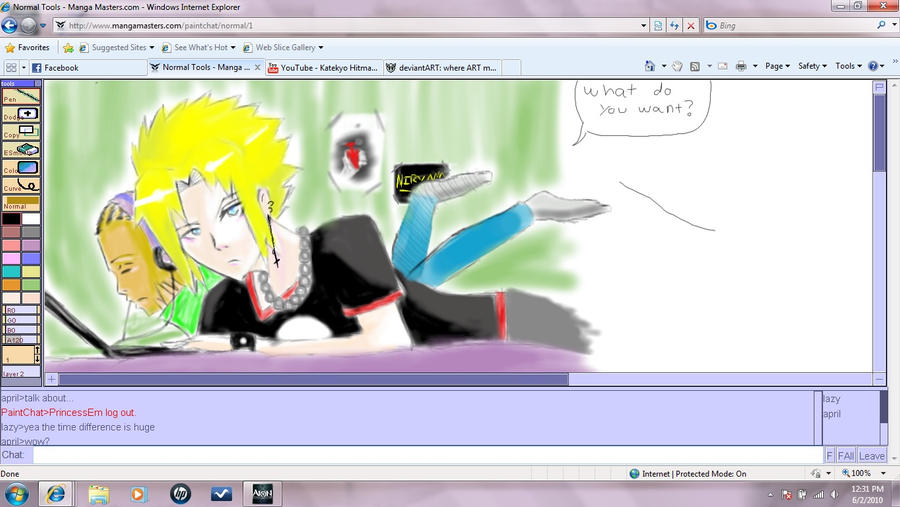
Task: Click the Refresh page icon
Action: (674, 26)
